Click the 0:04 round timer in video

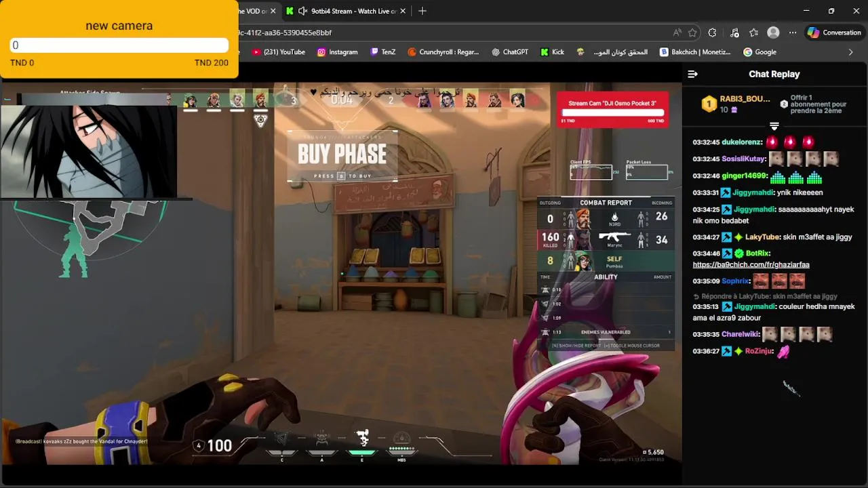342,100
